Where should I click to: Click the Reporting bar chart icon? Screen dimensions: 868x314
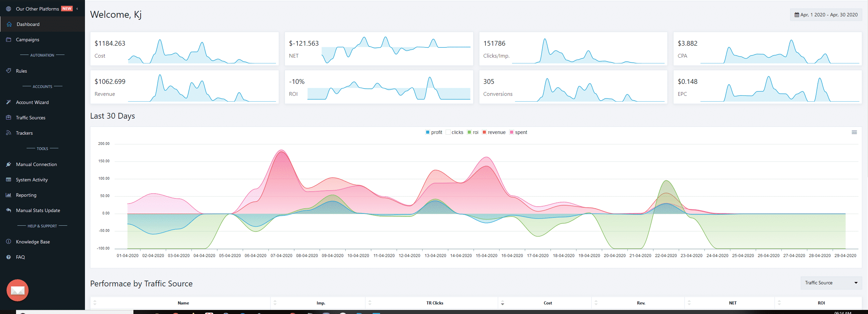pos(9,195)
